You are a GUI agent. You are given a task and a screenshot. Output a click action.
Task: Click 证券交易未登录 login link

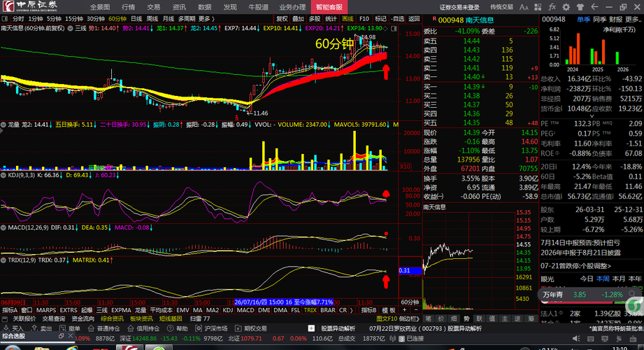459,7
